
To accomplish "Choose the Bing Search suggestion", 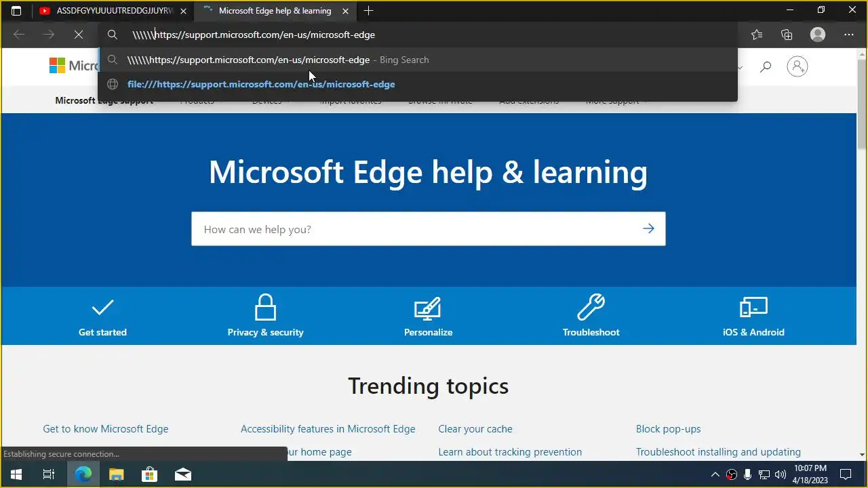I will coord(417,60).
